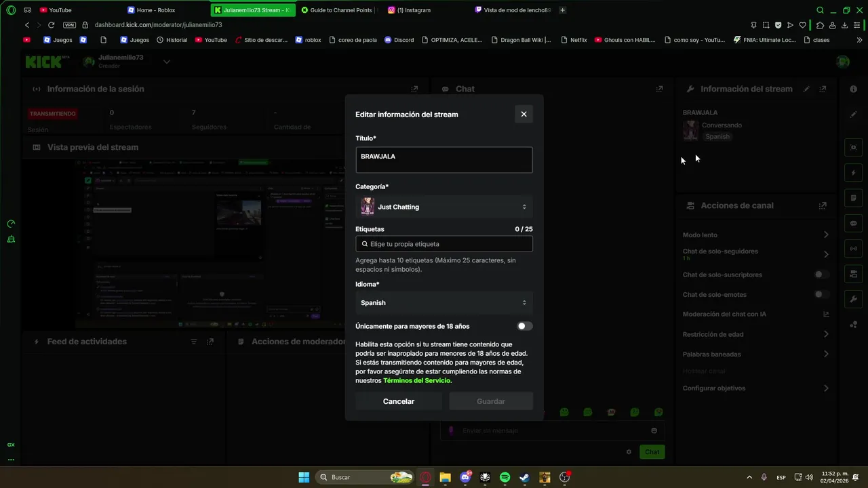Click the VPN badge in address bar
The image size is (868, 488).
[69, 25]
